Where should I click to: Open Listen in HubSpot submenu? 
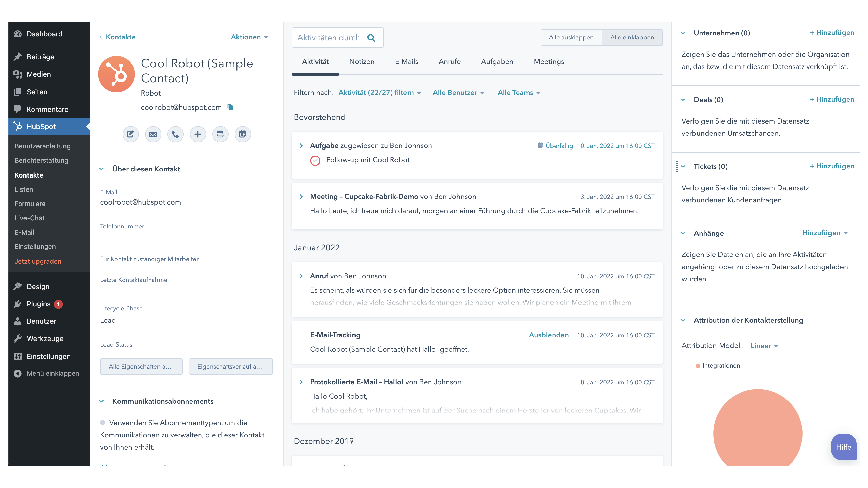click(24, 189)
